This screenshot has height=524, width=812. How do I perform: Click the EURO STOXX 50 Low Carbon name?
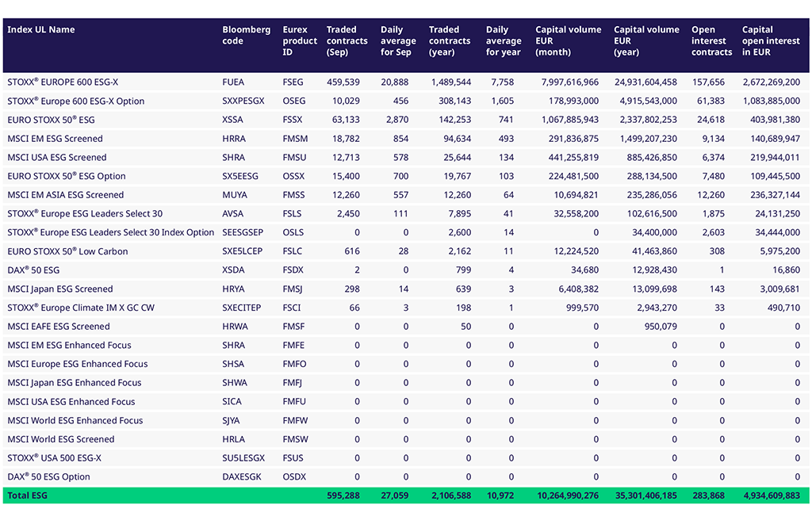pos(67,251)
